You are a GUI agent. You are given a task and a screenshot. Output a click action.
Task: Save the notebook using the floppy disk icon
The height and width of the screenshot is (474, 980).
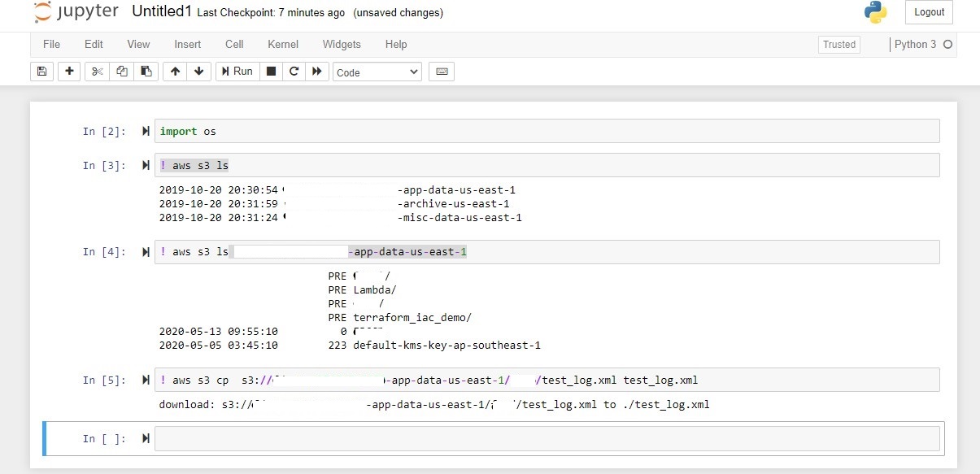41,72
